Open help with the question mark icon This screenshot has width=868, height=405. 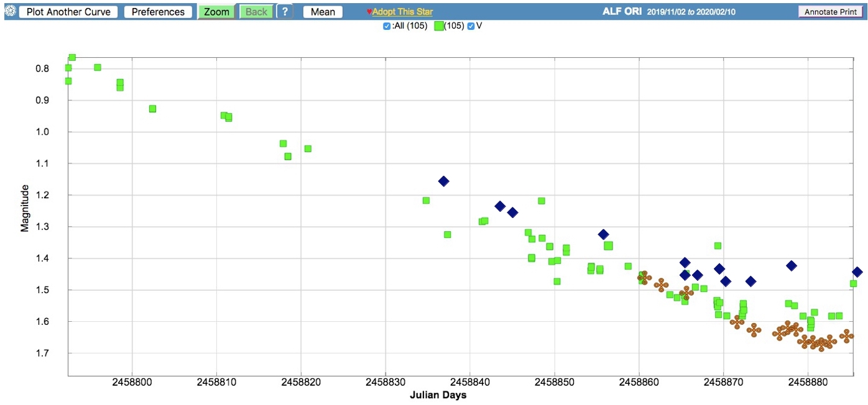pyautogui.click(x=284, y=12)
